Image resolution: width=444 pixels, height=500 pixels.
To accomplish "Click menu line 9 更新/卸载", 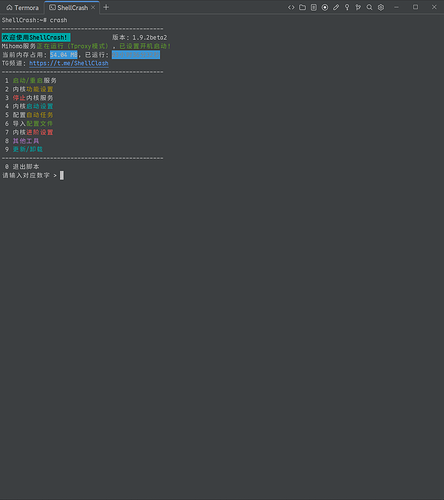I will coord(24,149).
